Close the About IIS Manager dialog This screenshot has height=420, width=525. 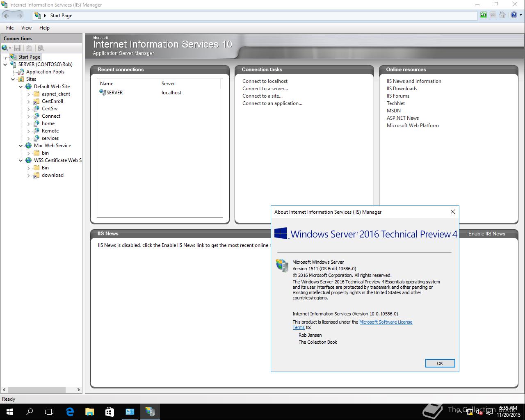coord(452,212)
